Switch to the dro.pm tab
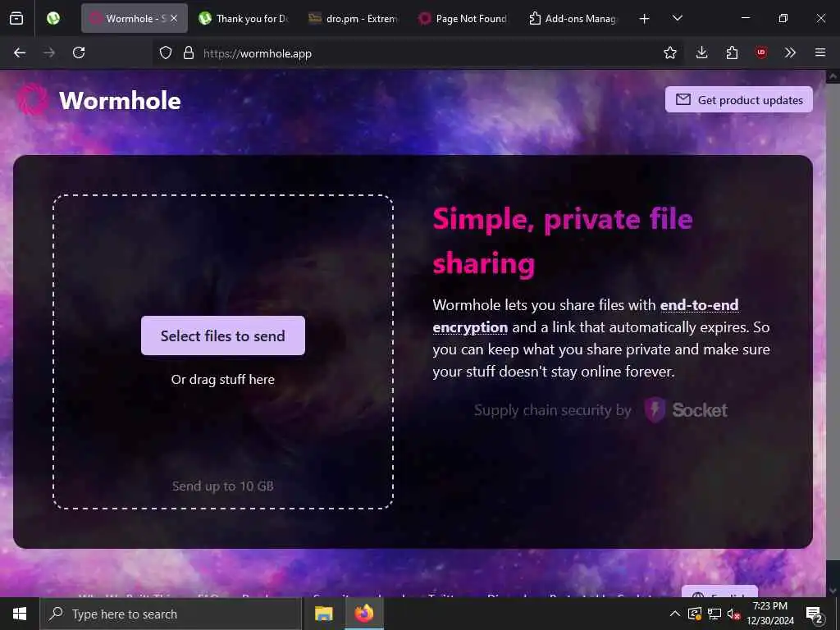 click(353, 19)
